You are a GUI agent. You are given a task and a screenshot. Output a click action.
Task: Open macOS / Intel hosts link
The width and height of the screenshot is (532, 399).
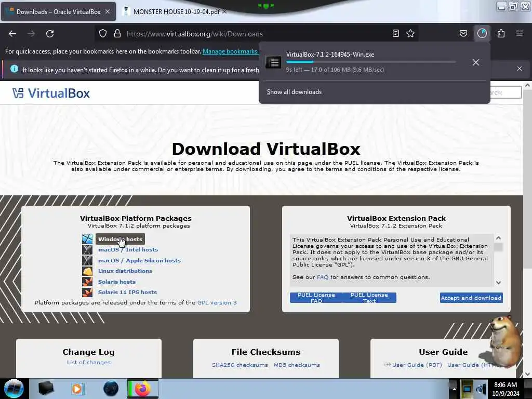coord(128,250)
